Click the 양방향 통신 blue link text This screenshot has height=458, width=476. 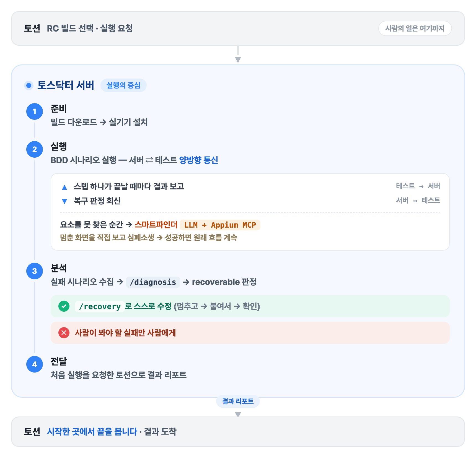(199, 160)
